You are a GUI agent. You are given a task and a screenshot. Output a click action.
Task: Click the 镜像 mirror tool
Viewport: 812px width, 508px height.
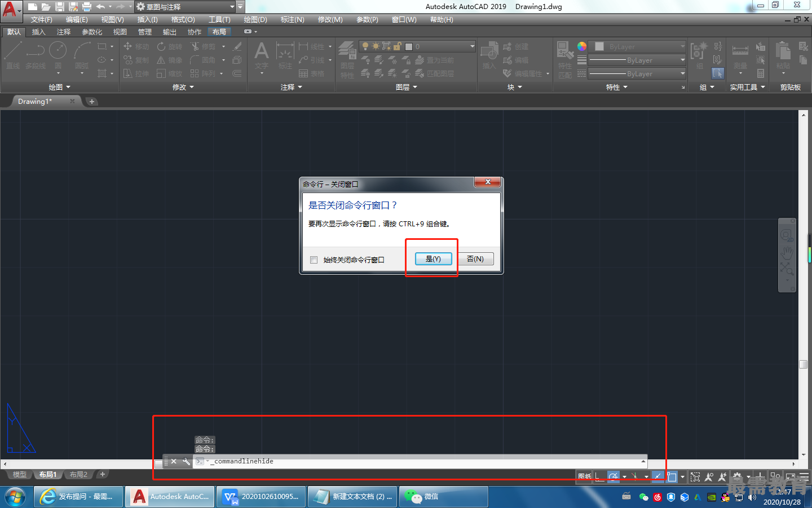(170, 60)
